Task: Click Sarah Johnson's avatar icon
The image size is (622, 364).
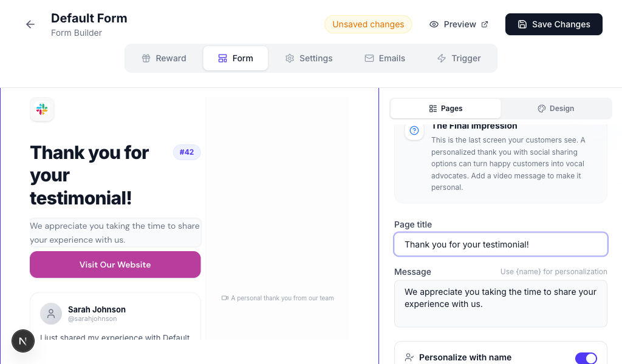Action: click(51, 314)
